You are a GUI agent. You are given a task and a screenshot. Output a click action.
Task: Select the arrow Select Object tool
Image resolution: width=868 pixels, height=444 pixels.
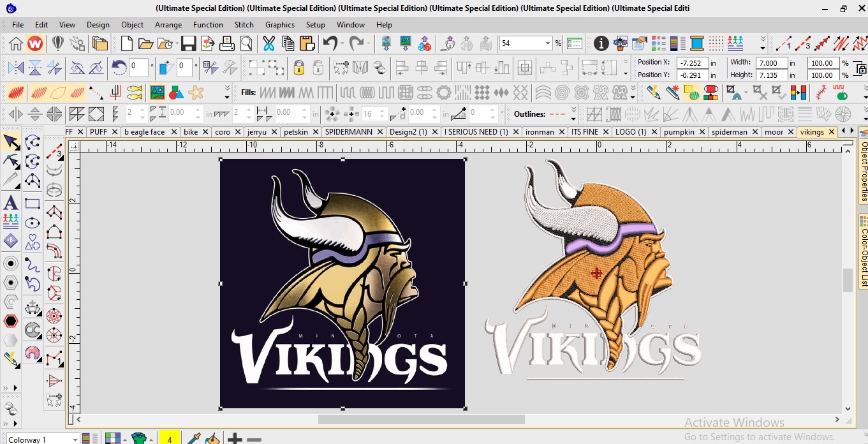click(11, 142)
